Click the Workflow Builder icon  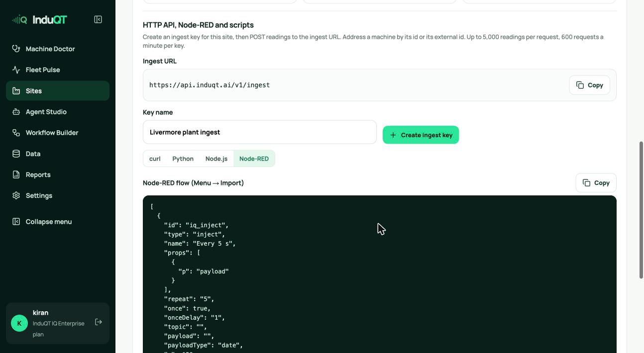(16, 133)
